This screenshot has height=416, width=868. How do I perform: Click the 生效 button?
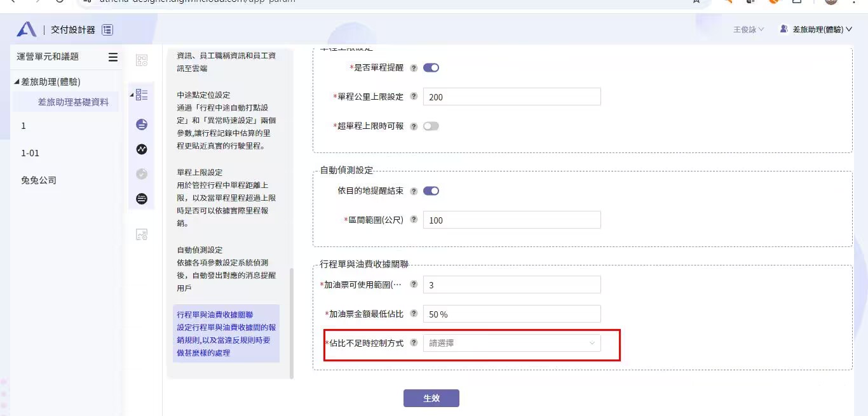point(431,398)
